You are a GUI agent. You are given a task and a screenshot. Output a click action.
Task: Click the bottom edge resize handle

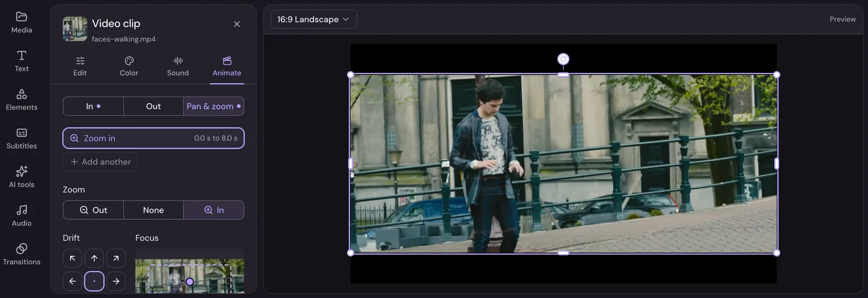coord(563,252)
